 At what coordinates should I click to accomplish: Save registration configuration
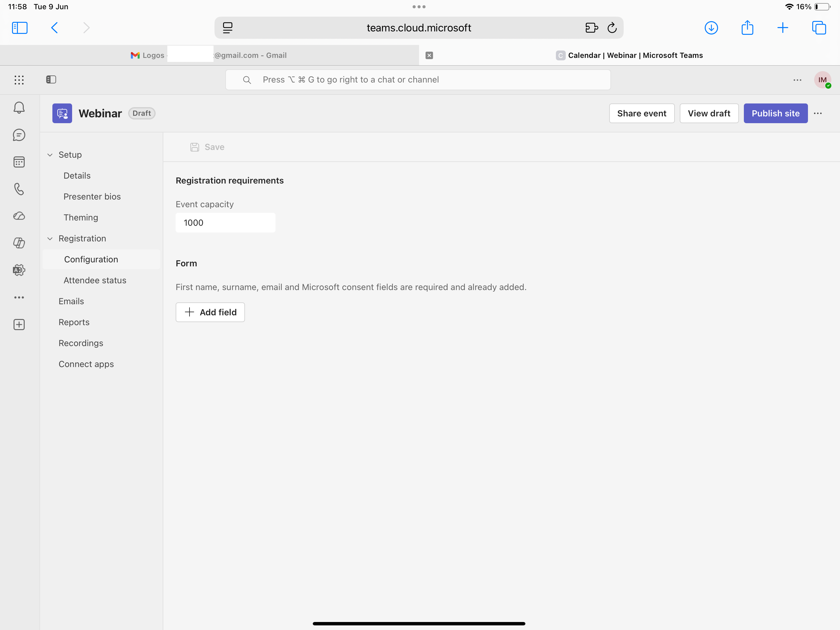pyautogui.click(x=207, y=147)
